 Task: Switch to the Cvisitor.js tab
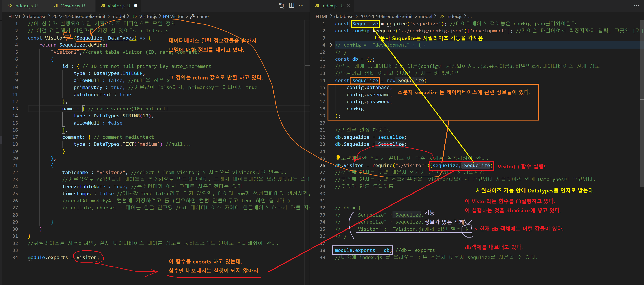tap(70, 6)
